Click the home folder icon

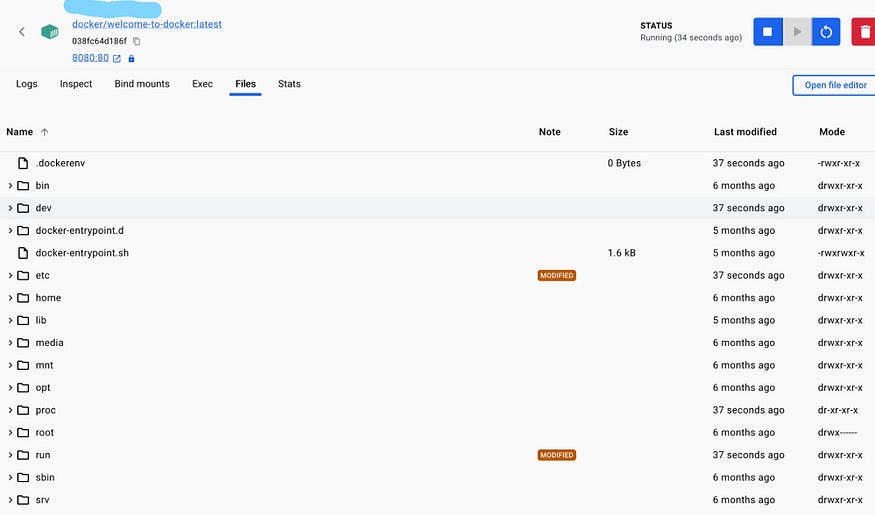23,298
